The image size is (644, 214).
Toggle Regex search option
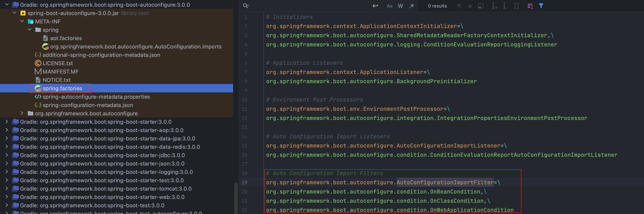point(412,6)
